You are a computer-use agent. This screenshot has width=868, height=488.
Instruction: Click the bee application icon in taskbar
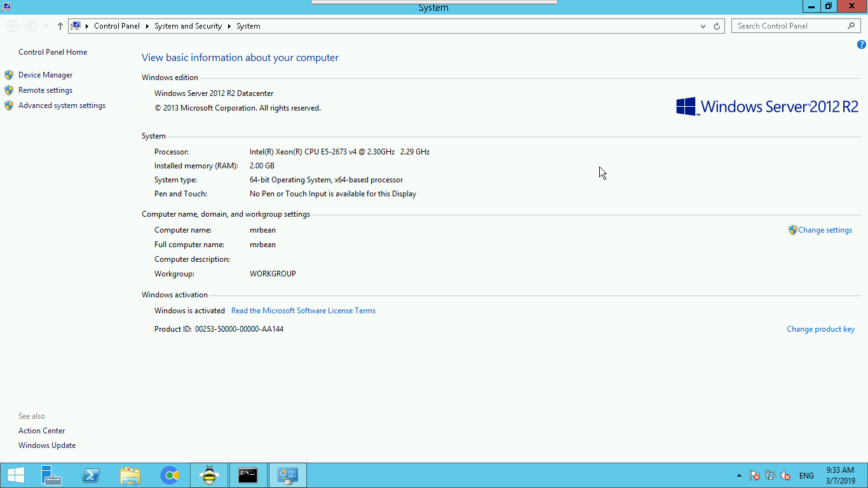point(209,475)
